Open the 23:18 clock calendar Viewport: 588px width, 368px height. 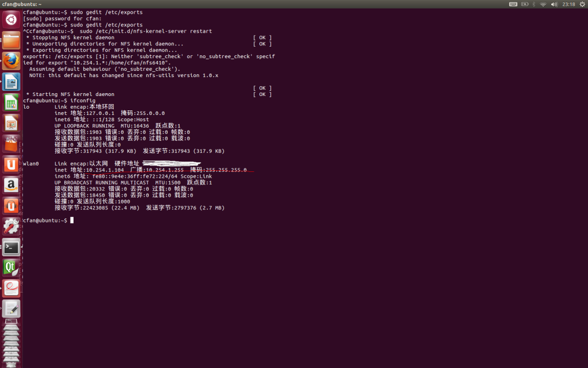point(568,4)
